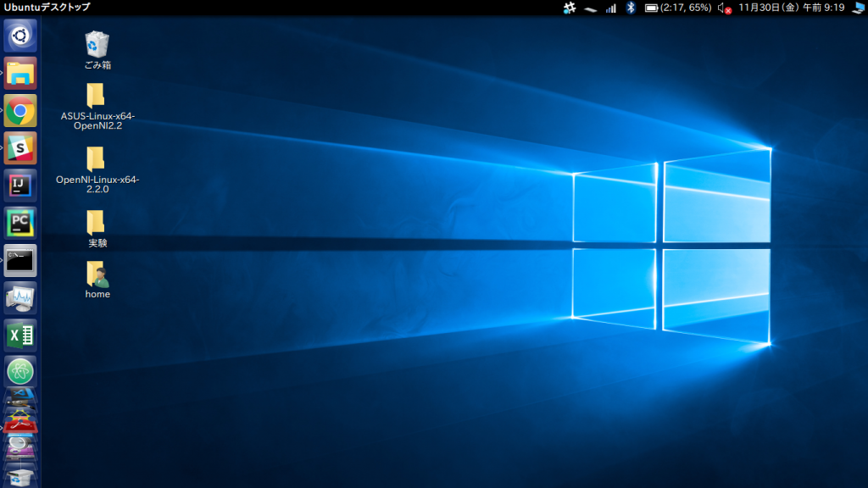
Task: Launch Slack from the dock
Action: [20, 147]
